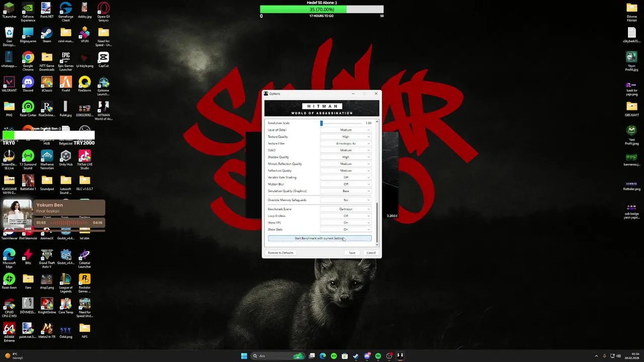Click the Yokum Ben album thumbnail

(17, 215)
